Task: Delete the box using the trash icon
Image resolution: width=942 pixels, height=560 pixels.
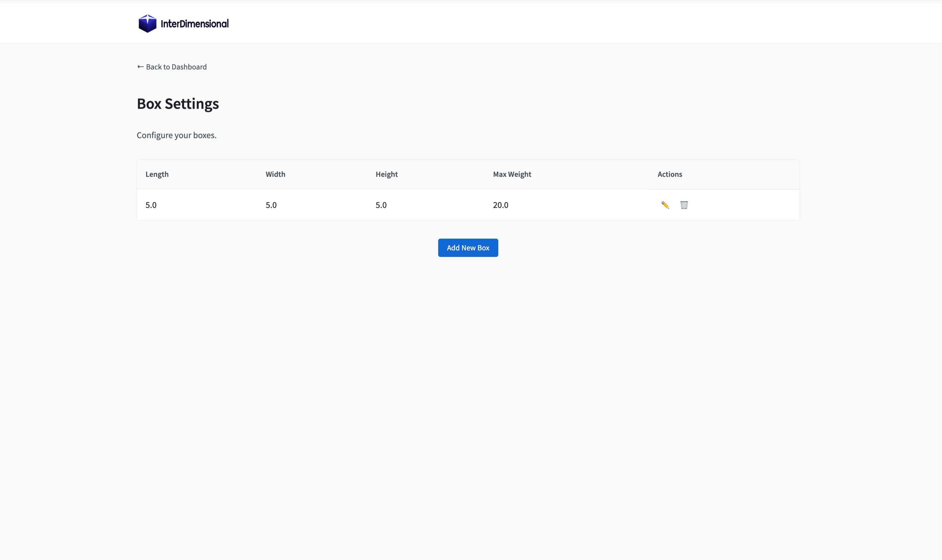Action: (x=684, y=205)
